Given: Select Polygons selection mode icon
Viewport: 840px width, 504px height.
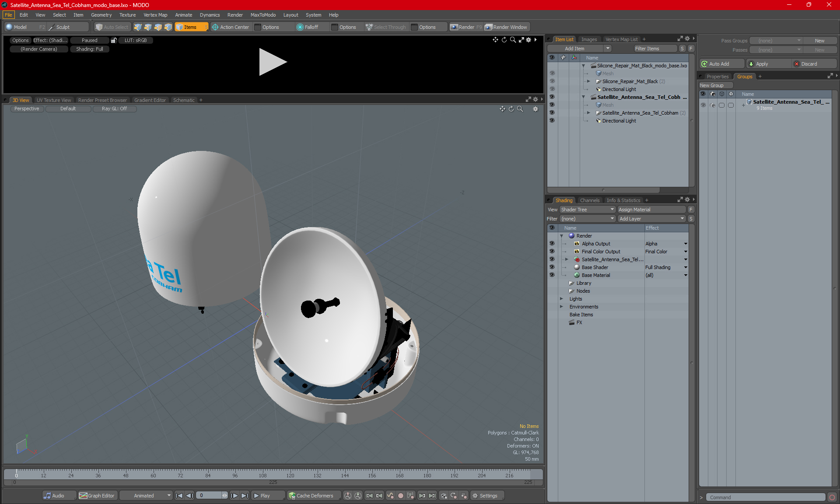Looking at the screenshot, I should point(158,27).
